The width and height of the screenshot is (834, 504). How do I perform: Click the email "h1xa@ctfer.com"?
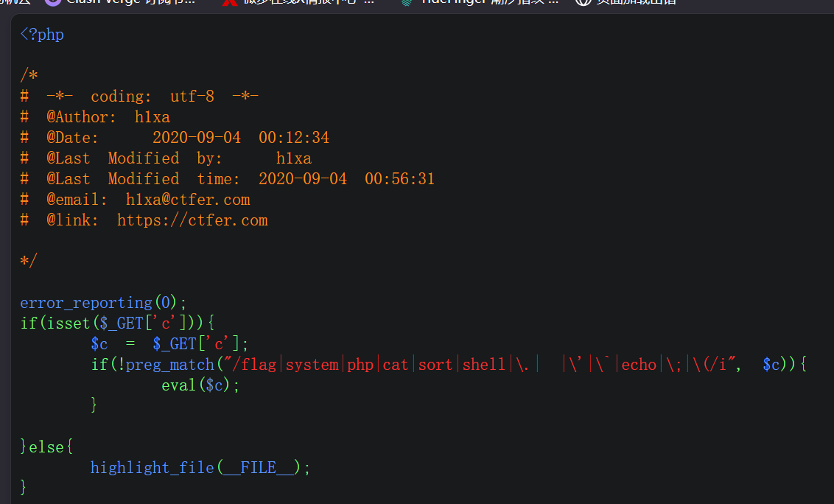(x=188, y=200)
